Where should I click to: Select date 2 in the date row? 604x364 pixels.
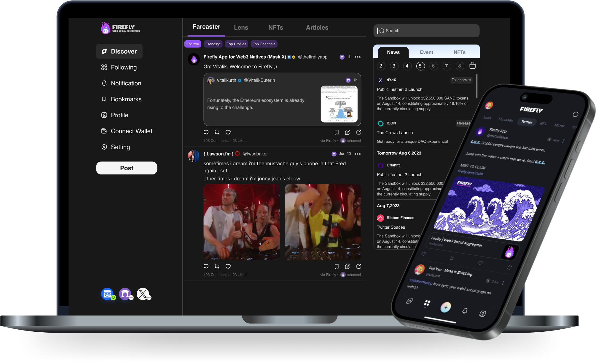(381, 66)
